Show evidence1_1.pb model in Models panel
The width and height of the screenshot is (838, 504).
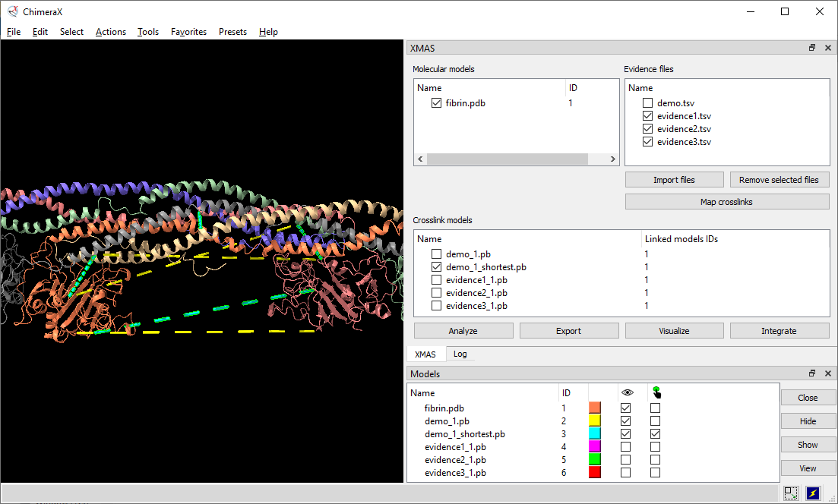click(625, 446)
